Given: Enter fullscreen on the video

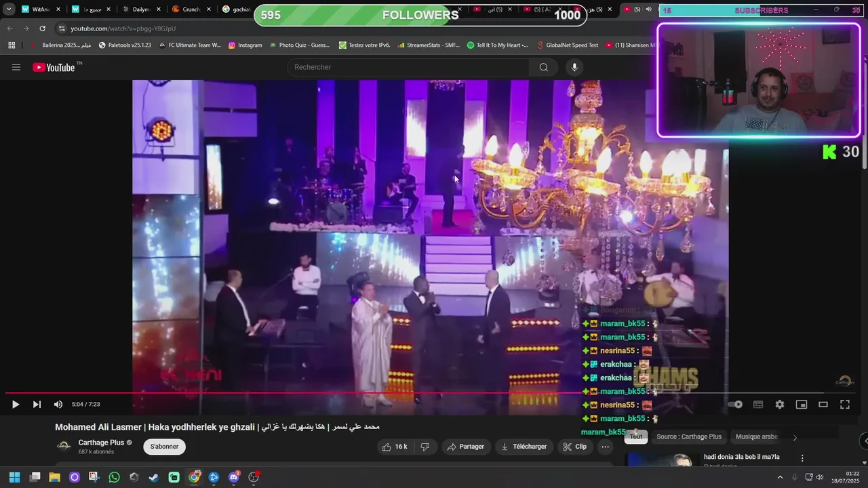Looking at the screenshot, I should 845,405.
